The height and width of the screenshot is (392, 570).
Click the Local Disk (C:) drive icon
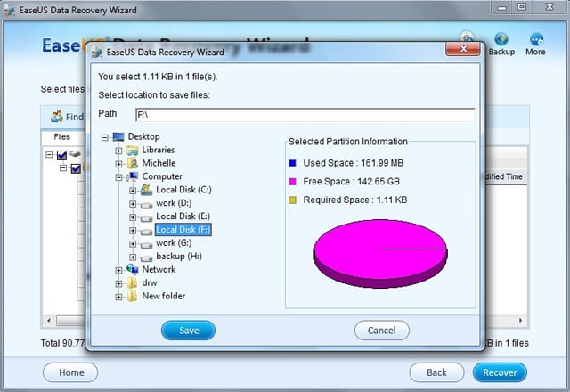[146, 190]
